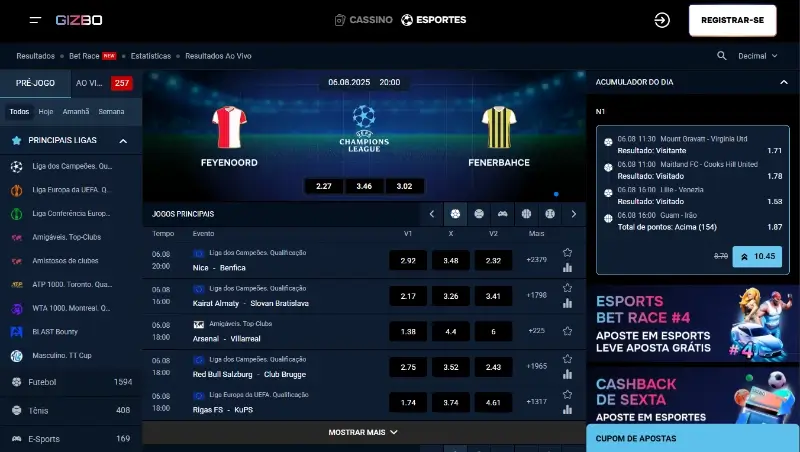Bet on Feyenoord win at 2.27

[x=324, y=186]
